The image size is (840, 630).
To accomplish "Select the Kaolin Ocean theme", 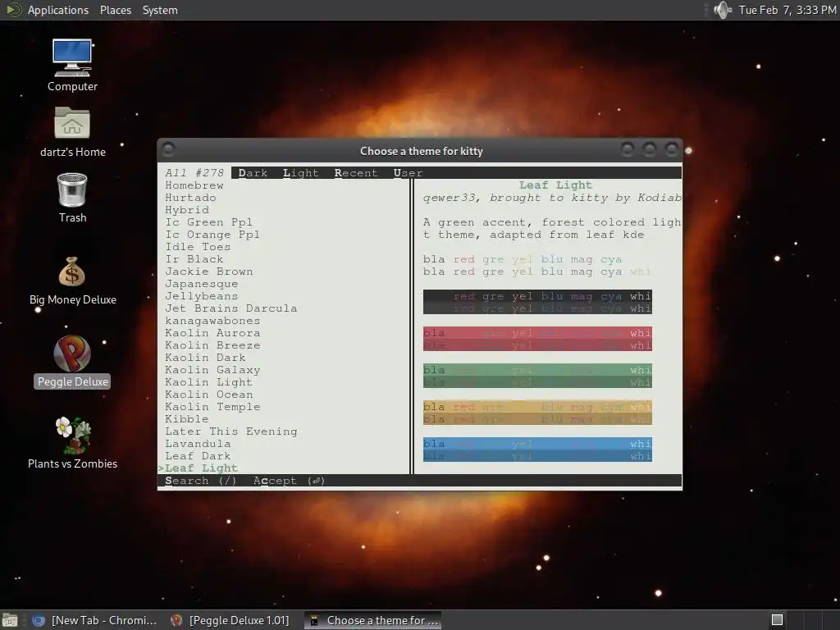I will 208,395.
